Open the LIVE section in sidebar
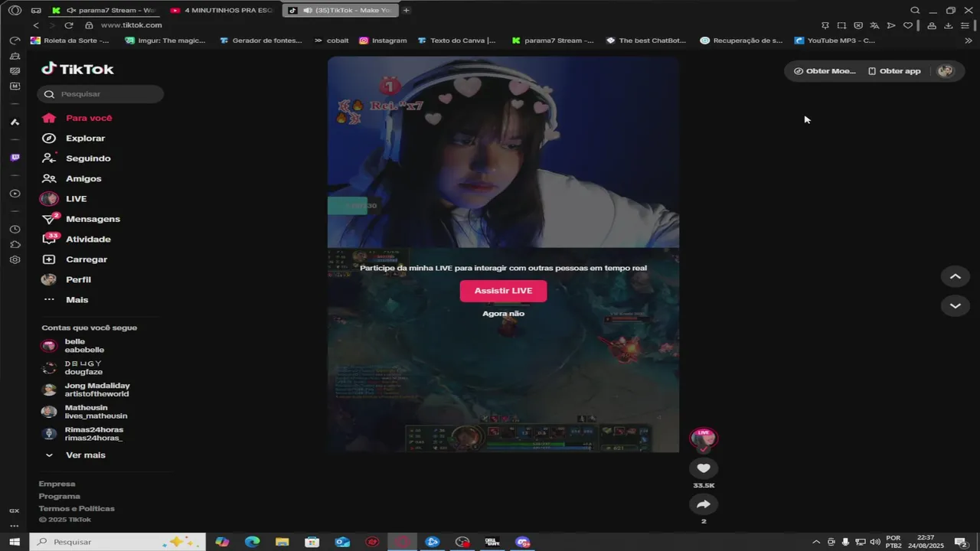The height and width of the screenshot is (551, 980). tap(64, 199)
